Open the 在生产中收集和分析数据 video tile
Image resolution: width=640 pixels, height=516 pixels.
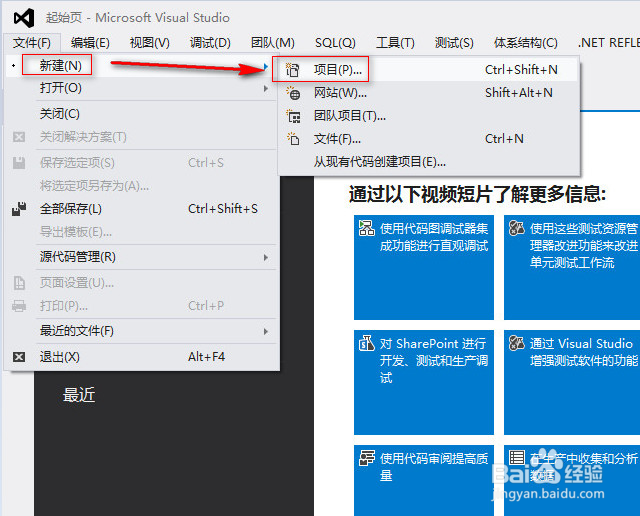572,480
